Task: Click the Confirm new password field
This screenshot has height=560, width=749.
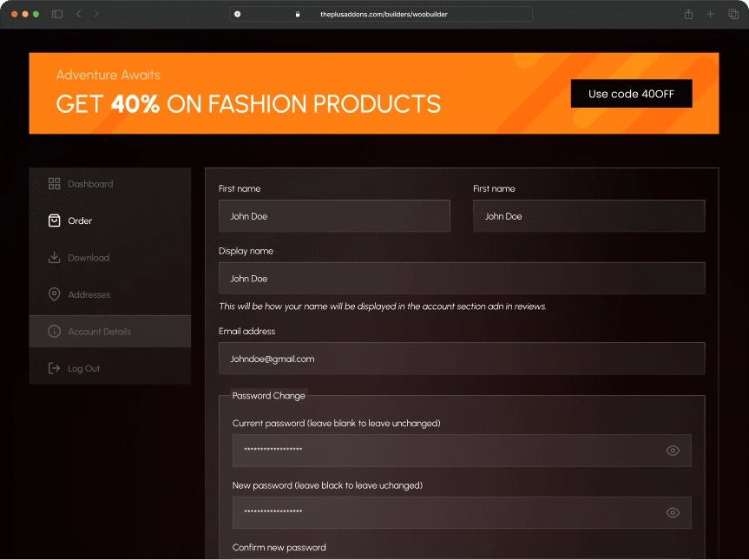Action: tap(461, 556)
